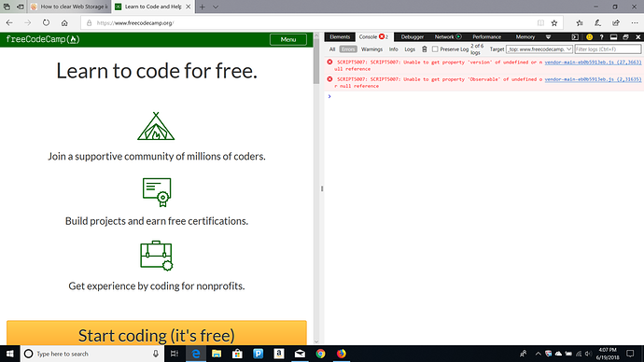Open the Windows Start menu
Screen dimensions: 644x362
coord(10,354)
